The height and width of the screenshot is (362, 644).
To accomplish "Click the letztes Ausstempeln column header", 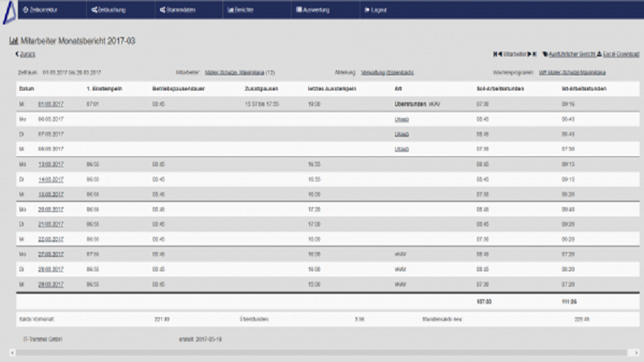I will [332, 89].
